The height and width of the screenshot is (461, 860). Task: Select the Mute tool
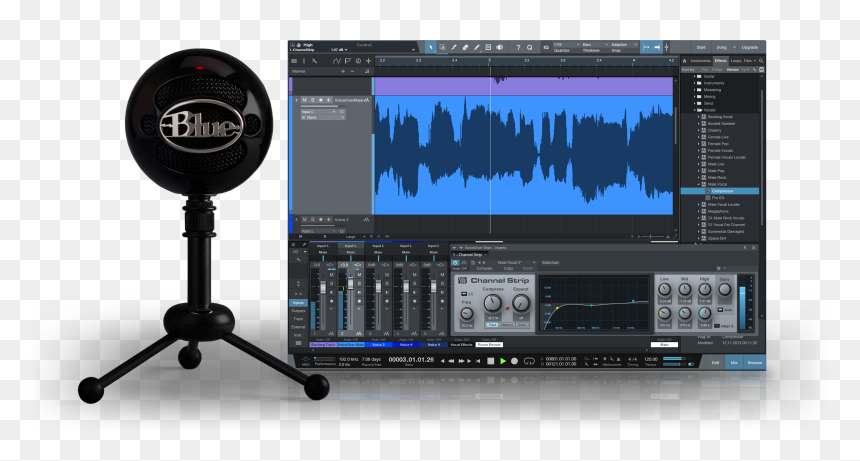pos(488,47)
